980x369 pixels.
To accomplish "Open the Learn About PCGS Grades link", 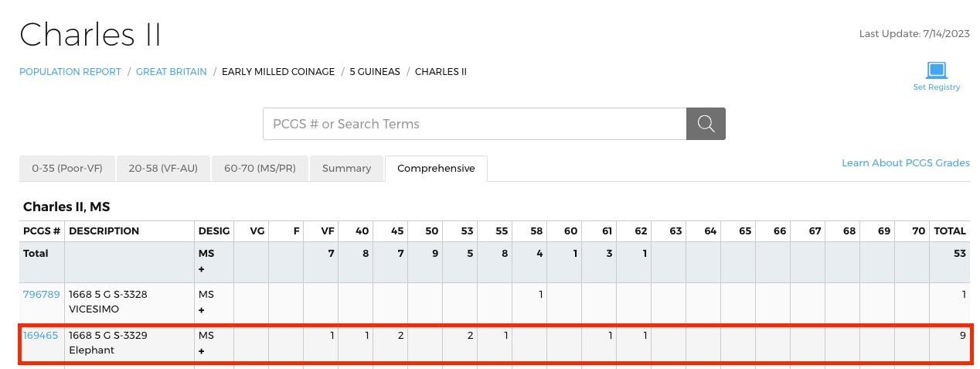I will click(x=905, y=162).
